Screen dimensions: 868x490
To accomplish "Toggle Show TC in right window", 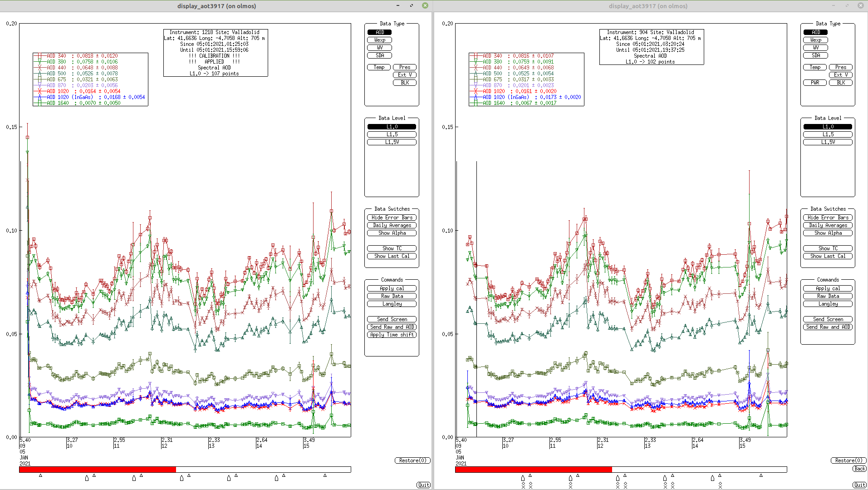I will pyautogui.click(x=828, y=248).
